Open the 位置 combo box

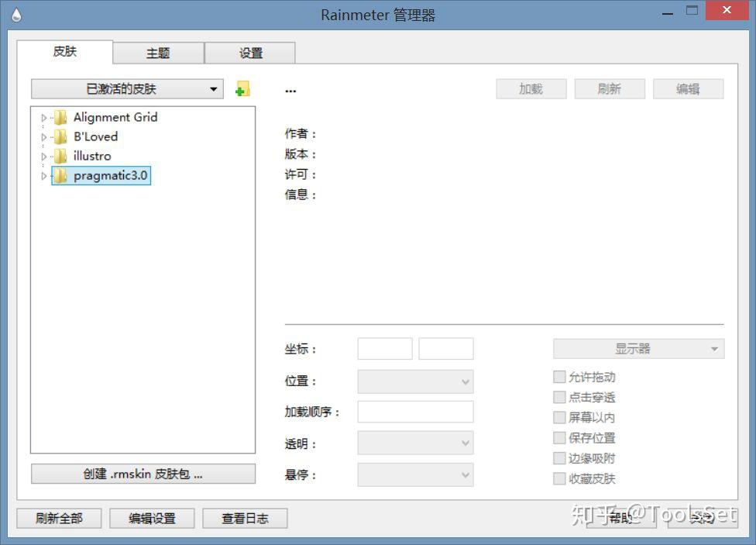[x=415, y=381]
